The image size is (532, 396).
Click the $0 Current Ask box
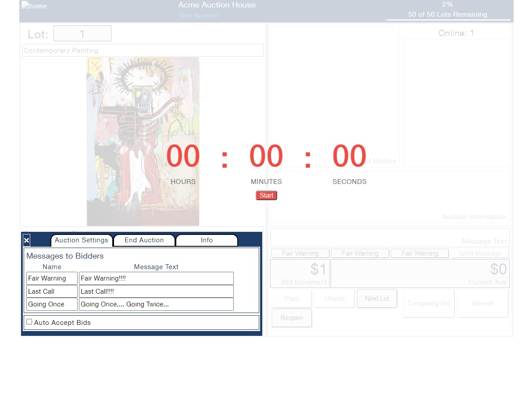coord(420,274)
